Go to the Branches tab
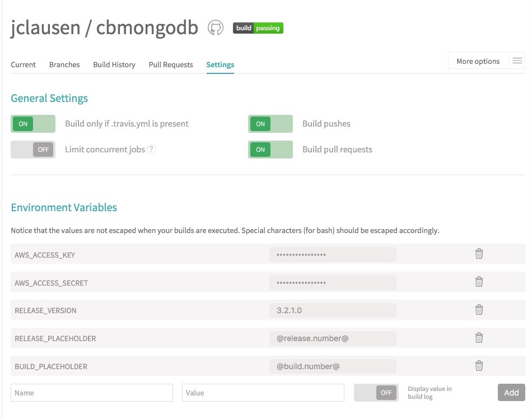The image size is (532, 419). (x=64, y=64)
